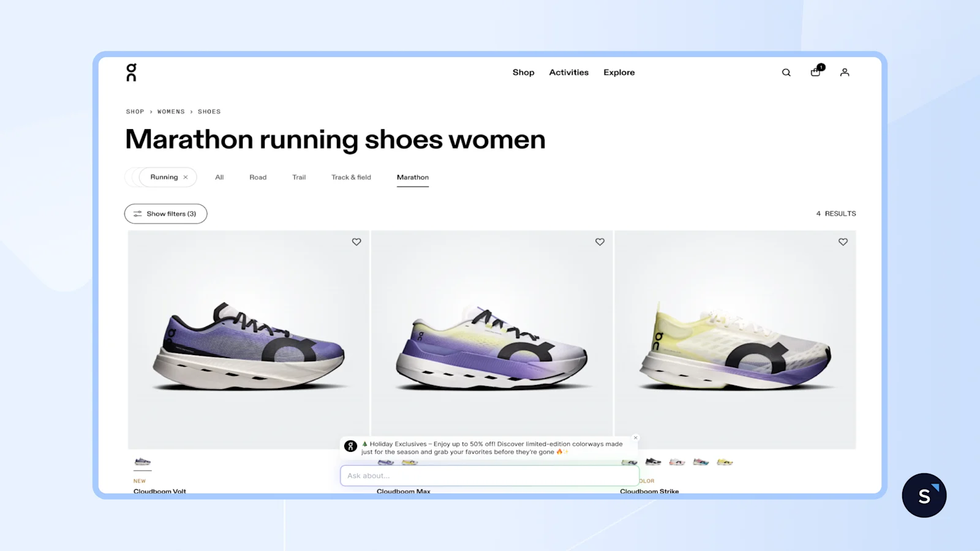Select the Trail category tab
The image size is (980, 551).
(299, 178)
